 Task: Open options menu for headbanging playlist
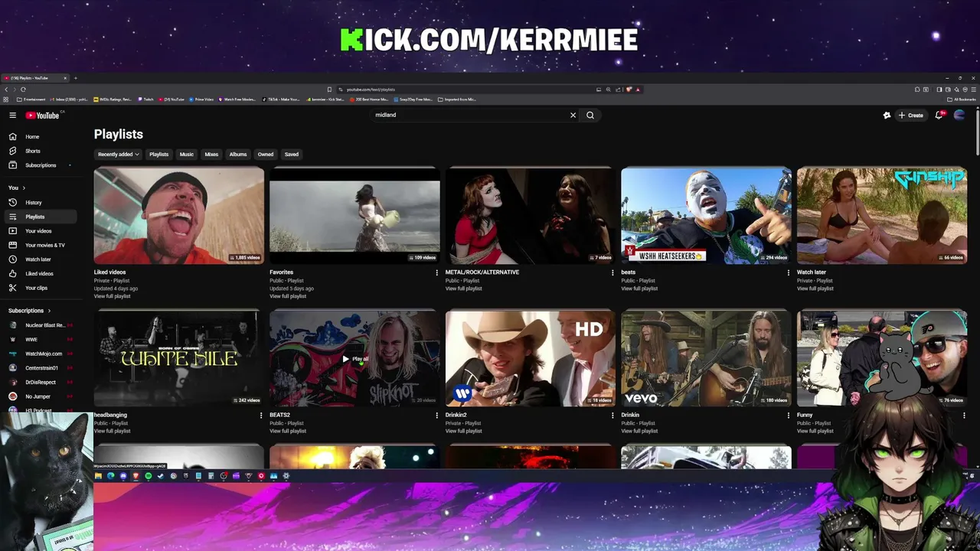click(x=261, y=416)
